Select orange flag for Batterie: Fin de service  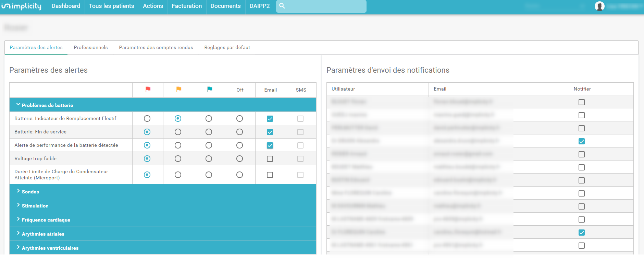178,132
